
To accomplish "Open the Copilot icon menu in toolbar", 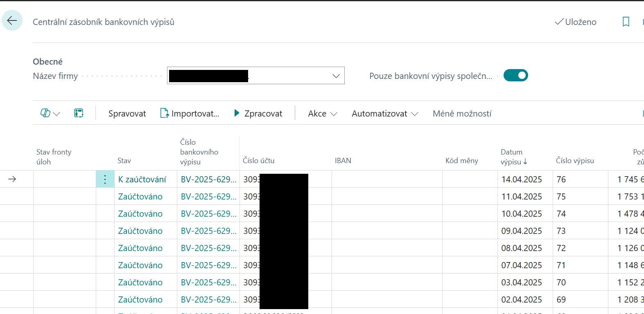I will [x=50, y=113].
